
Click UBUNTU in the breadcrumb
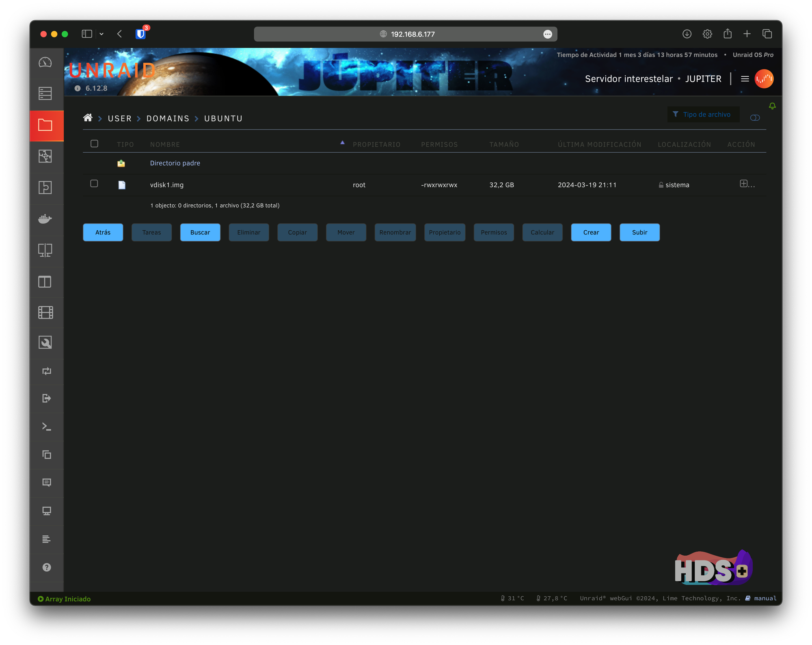coord(223,118)
